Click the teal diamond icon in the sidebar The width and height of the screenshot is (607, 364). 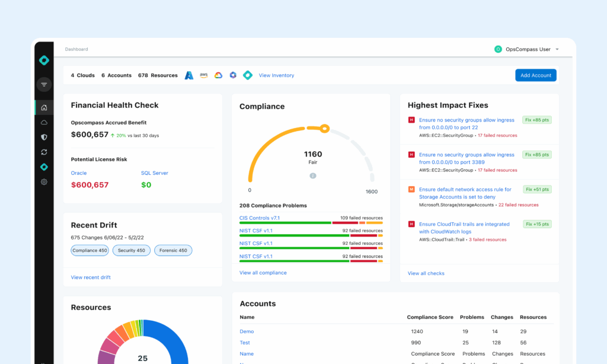(44, 167)
